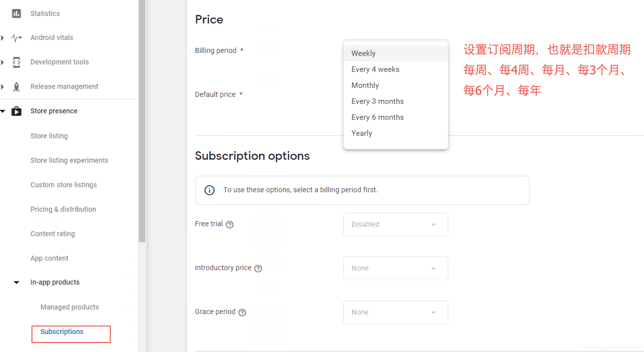Screen dimensions: 644x352
Task: Open the Introductory price None dropdown
Action: [395, 268]
